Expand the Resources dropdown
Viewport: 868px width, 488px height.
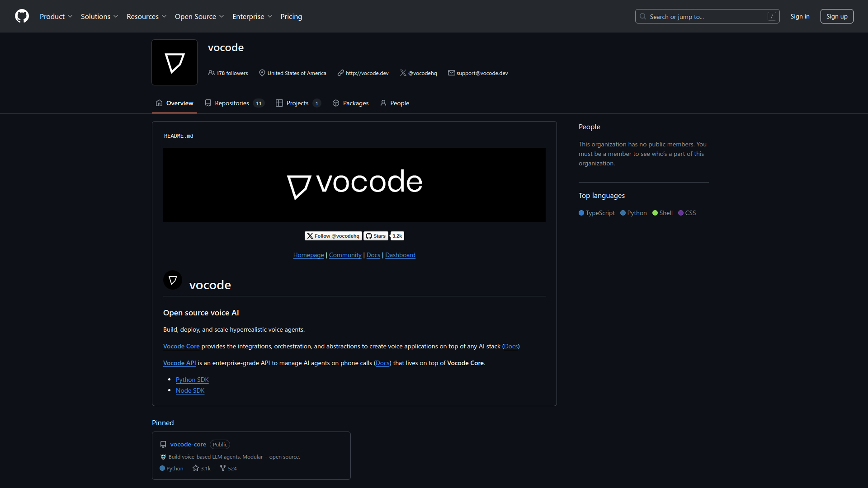146,16
